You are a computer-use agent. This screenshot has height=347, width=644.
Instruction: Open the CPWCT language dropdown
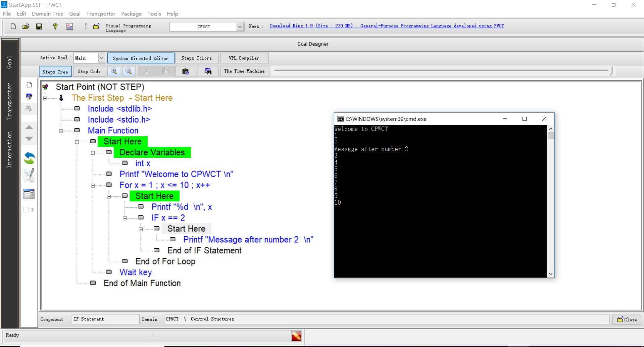click(x=240, y=27)
